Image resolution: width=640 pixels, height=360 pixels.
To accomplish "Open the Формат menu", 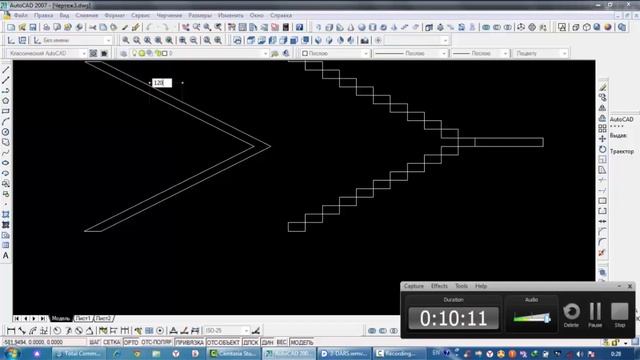I will coord(115,15).
